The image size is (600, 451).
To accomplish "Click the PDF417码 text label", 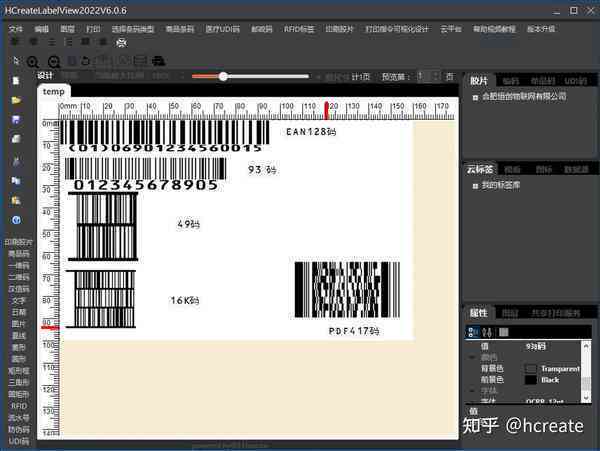I will (354, 331).
